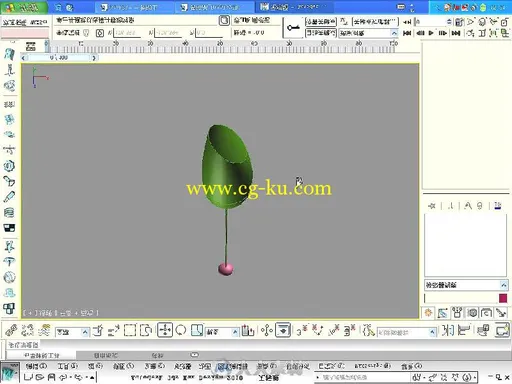Click the pencil icon in left toolbar

(x=9, y=197)
